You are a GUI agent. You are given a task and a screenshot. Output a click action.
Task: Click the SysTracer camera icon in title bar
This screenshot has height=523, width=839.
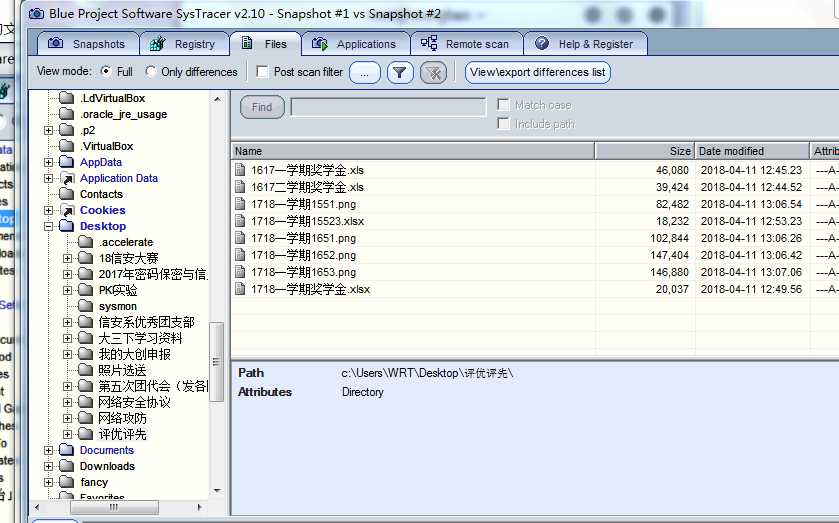(x=36, y=13)
